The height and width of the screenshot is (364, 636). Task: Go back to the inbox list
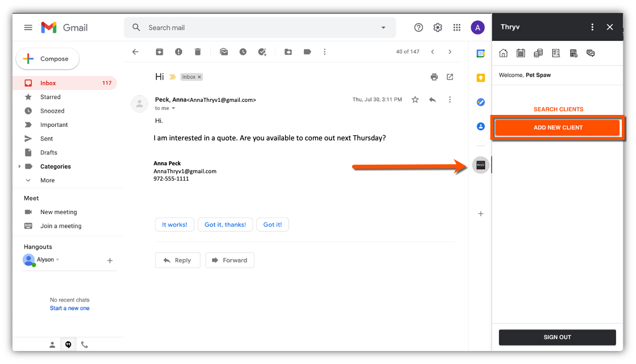click(x=135, y=52)
